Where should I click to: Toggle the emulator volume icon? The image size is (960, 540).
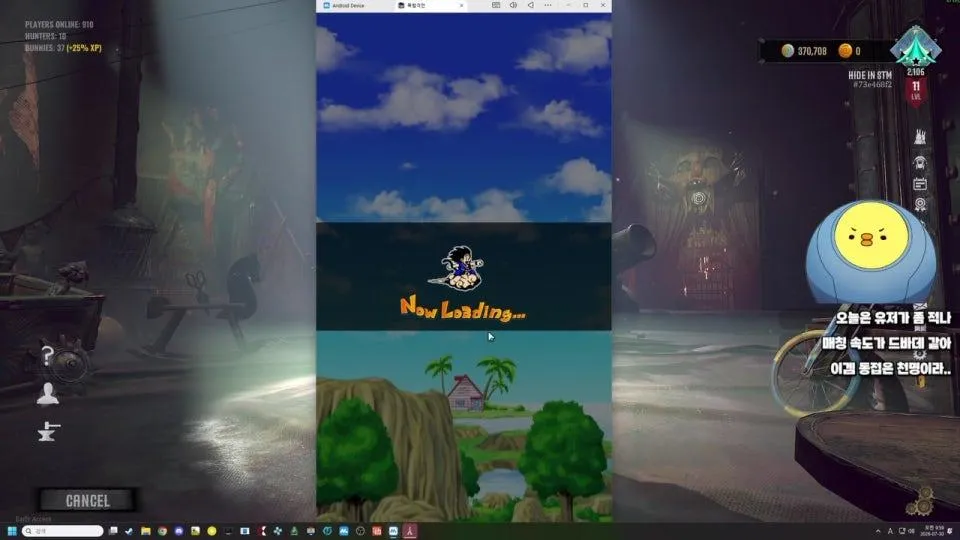(x=513, y=5)
